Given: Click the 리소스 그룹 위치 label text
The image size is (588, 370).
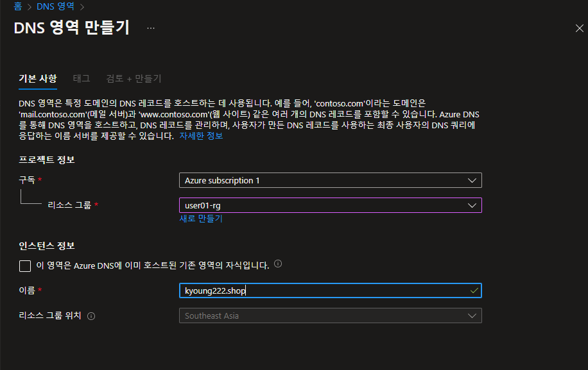Looking at the screenshot, I should click(50, 315).
